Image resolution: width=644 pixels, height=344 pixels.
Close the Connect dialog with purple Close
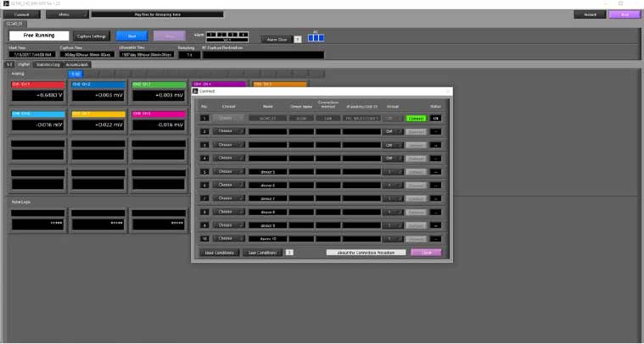point(426,252)
